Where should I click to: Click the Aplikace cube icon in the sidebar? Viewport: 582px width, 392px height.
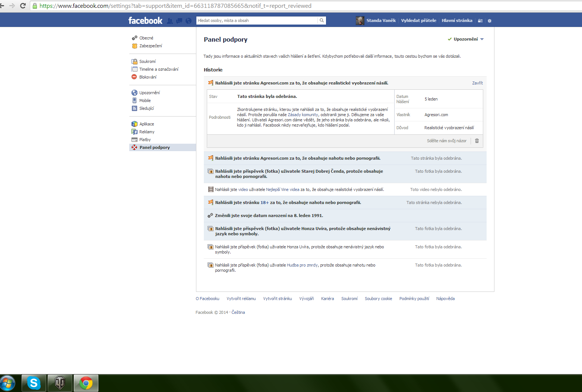point(135,124)
